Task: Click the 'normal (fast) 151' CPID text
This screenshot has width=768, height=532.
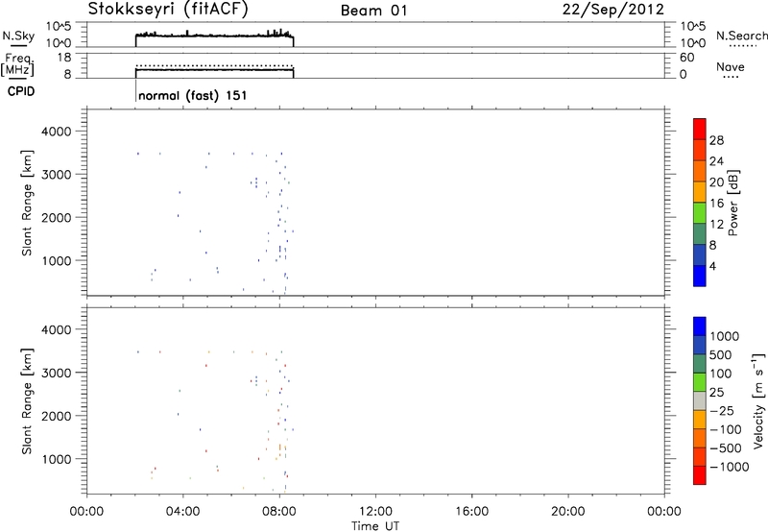Action: click(x=193, y=95)
